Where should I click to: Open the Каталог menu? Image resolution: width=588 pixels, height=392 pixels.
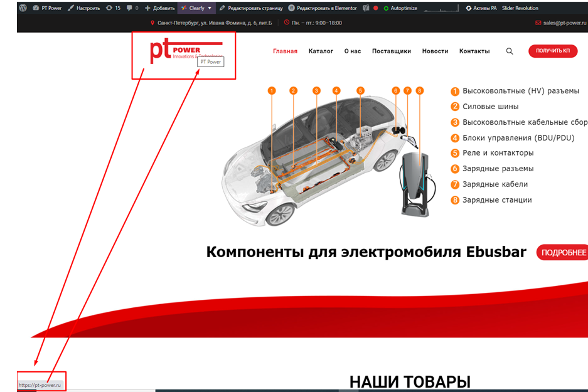click(x=321, y=51)
